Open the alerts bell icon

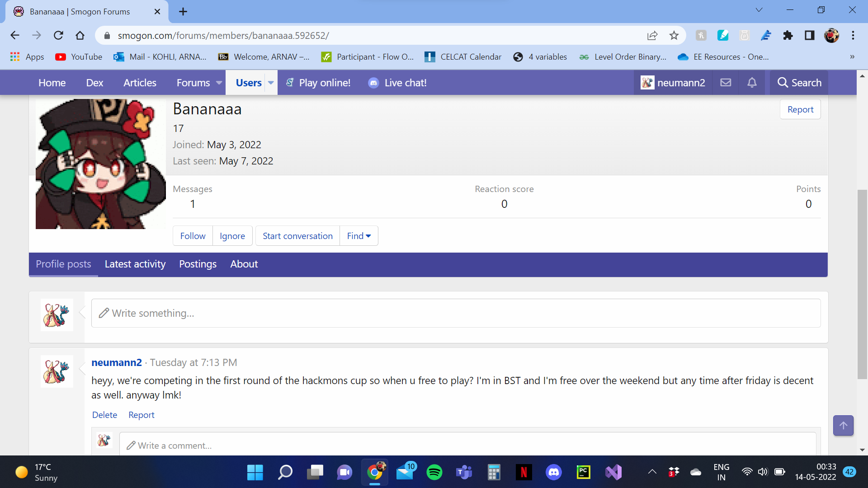(x=752, y=83)
